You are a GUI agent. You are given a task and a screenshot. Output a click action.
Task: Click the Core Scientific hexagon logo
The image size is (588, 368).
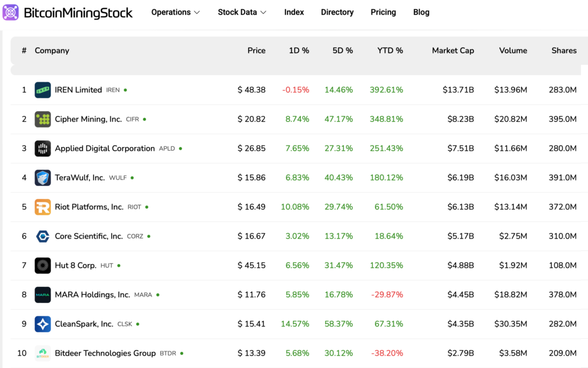tap(42, 236)
